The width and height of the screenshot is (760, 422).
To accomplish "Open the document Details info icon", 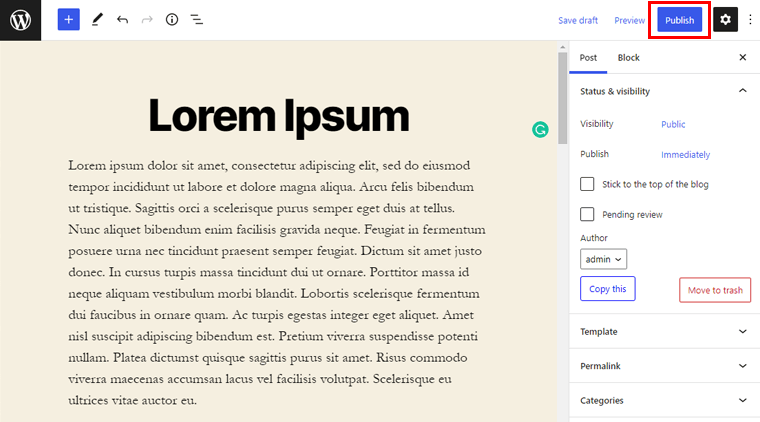I will pyautogui.click(x=172, y=19).
